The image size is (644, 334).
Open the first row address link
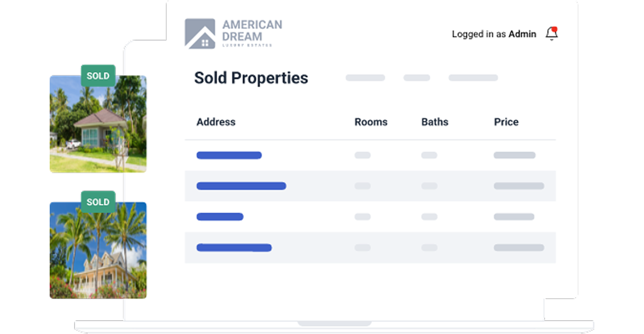pos(229,155)
